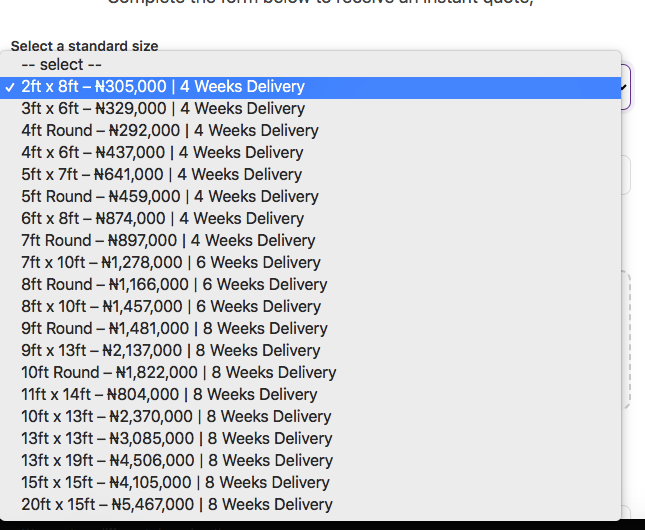The height and width of the screenshot is (530, 645).
Task: Select 9ft Round ₦1,481,000 option
Action: click(x=174, y=329)
